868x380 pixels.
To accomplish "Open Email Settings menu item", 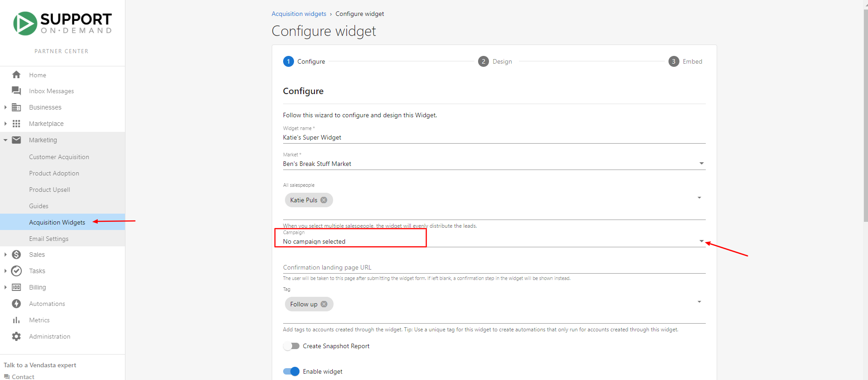I will tap(49, 239).
